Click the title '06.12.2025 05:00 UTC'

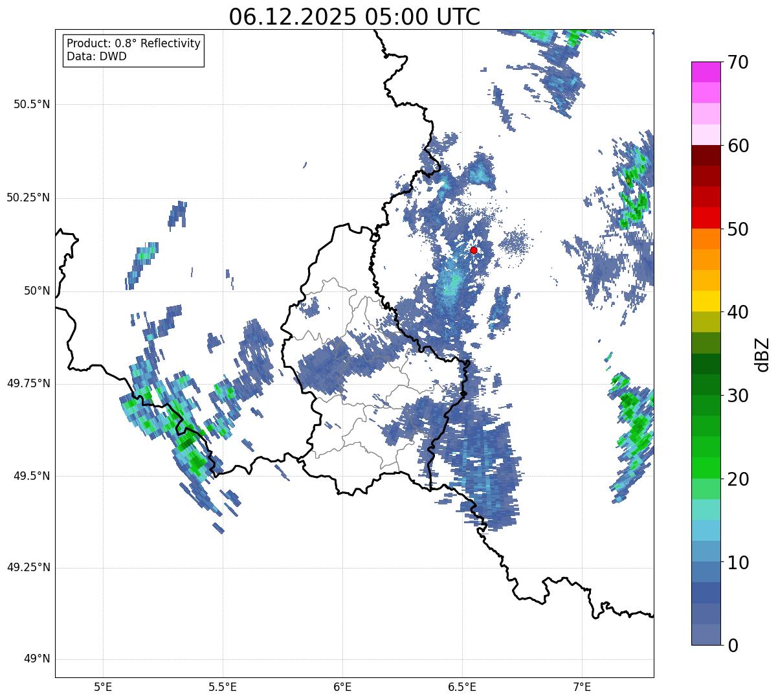[355, 17]
